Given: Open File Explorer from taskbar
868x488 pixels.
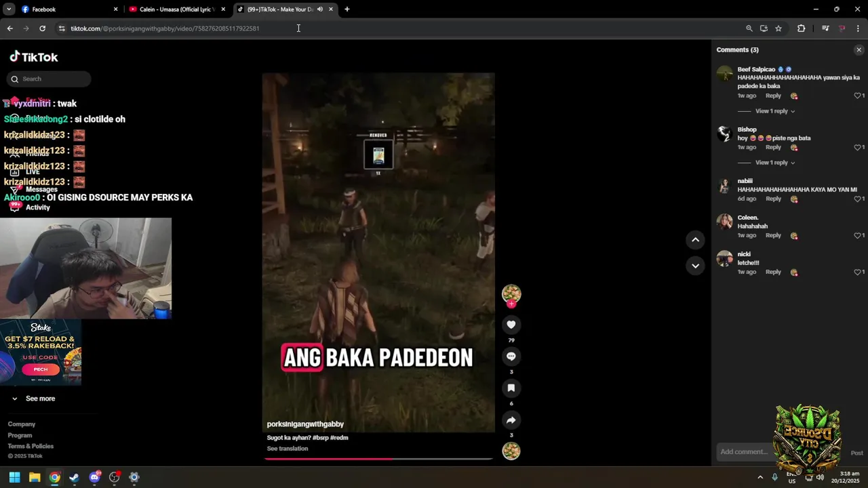Looking at the screenshot, I should pyautogui.click(x=35, y=477).
